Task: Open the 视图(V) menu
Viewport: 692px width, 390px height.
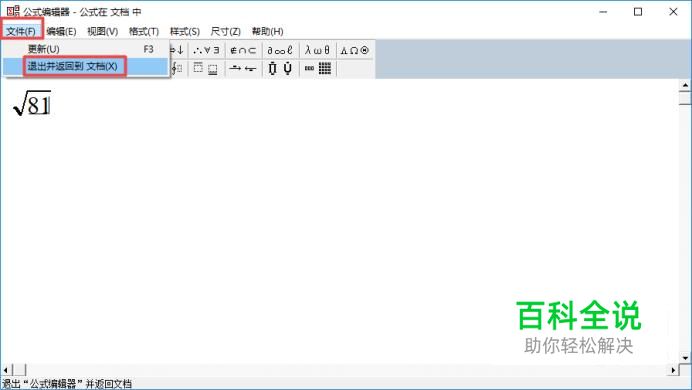Action: point(102,31)
